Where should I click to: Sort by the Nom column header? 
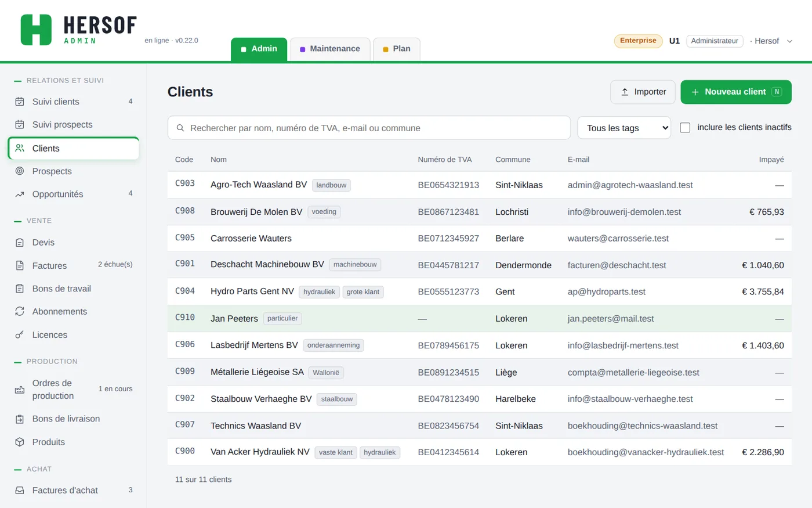[x=219, y=160]
